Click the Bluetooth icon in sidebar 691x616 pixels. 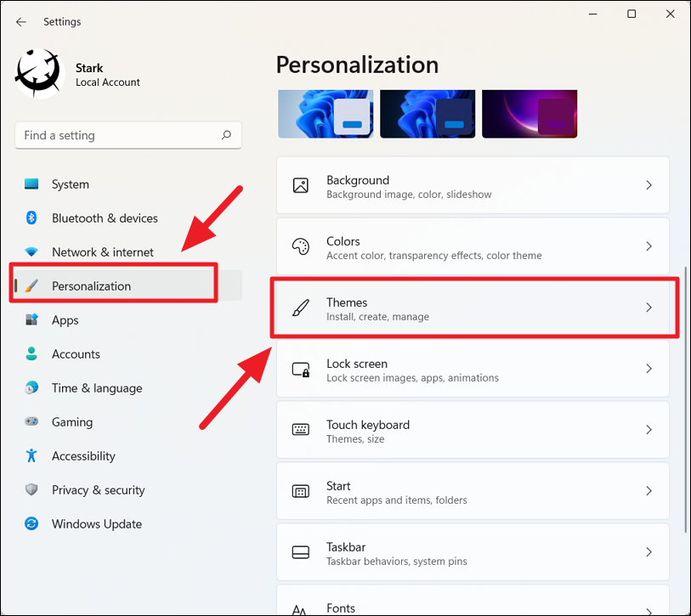31,218
